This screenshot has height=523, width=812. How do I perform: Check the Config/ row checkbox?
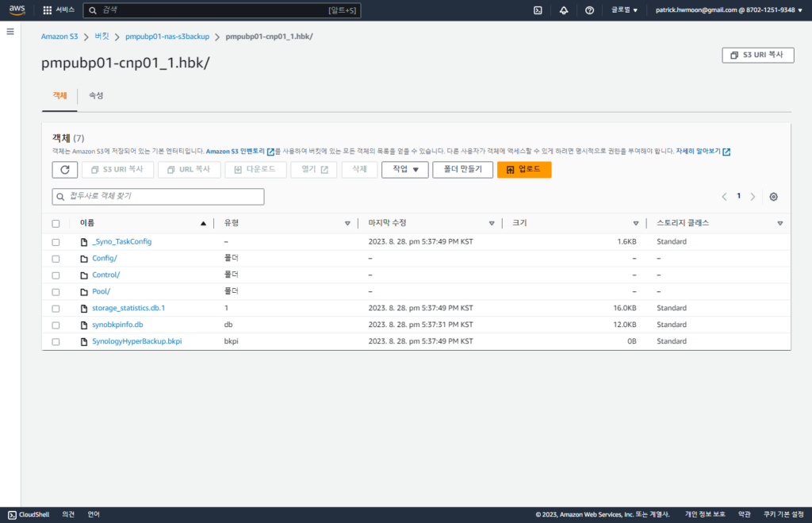56,259
